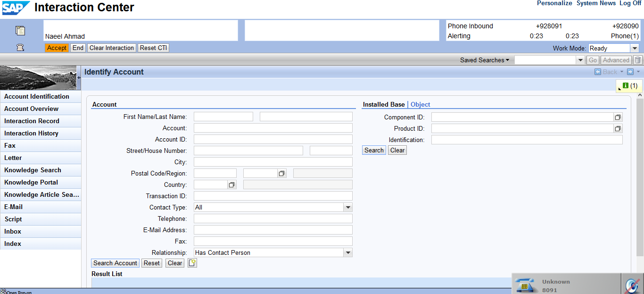The width and height of the screenshot is (644, 294).
Task: Switch to the Object tab
Action: [420, 104]
